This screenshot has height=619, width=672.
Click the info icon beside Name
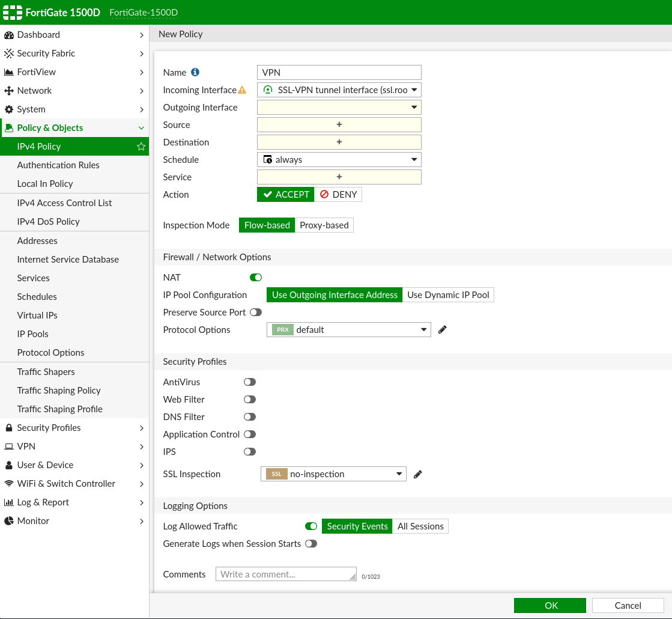tap(195, 72)
